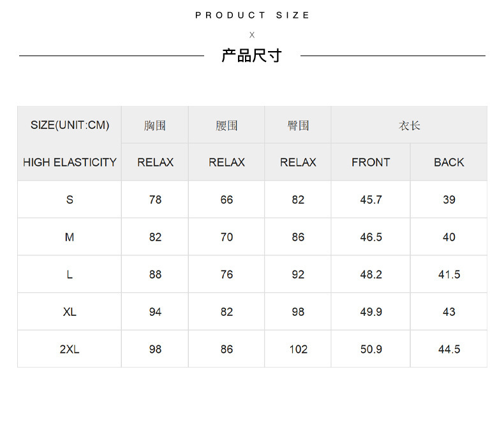The width and height of the screenshot is (504, 425).
Task: Click the 70 waist value for M
Action: coord(226,237)
